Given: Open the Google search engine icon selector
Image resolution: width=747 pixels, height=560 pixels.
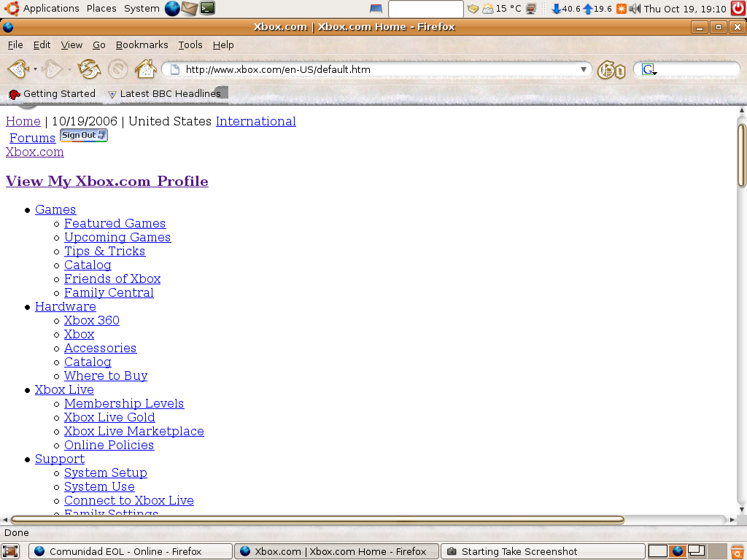Looking at the screenshot, I should [649, 70].
